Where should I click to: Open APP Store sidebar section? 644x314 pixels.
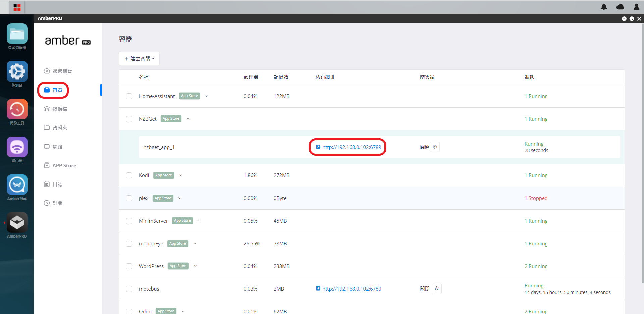pos(60,165)
